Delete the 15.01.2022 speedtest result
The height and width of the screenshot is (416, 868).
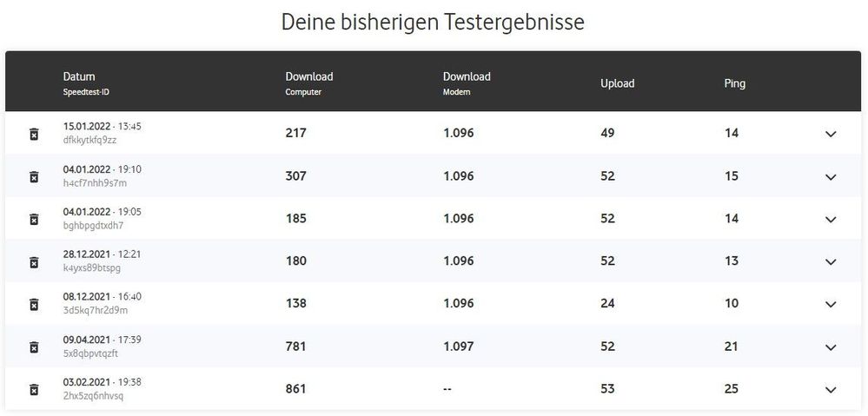pyautogui.click(x=34, y=134)
